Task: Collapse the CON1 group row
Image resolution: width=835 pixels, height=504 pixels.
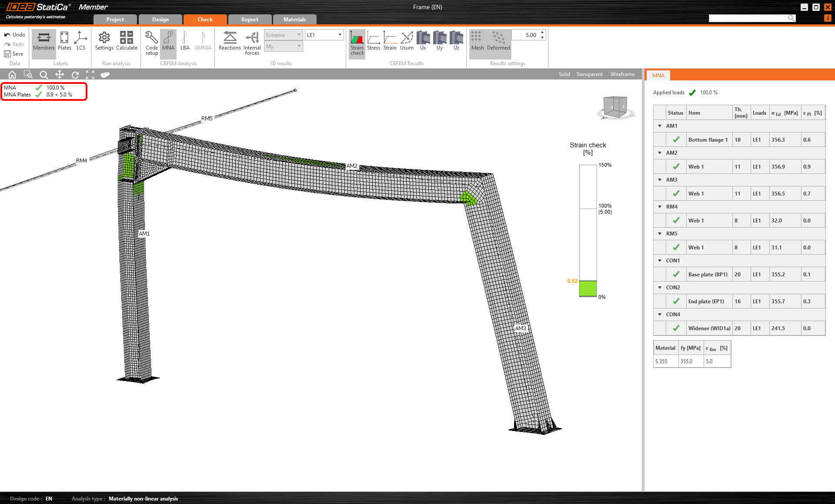Action: point(660,261)
